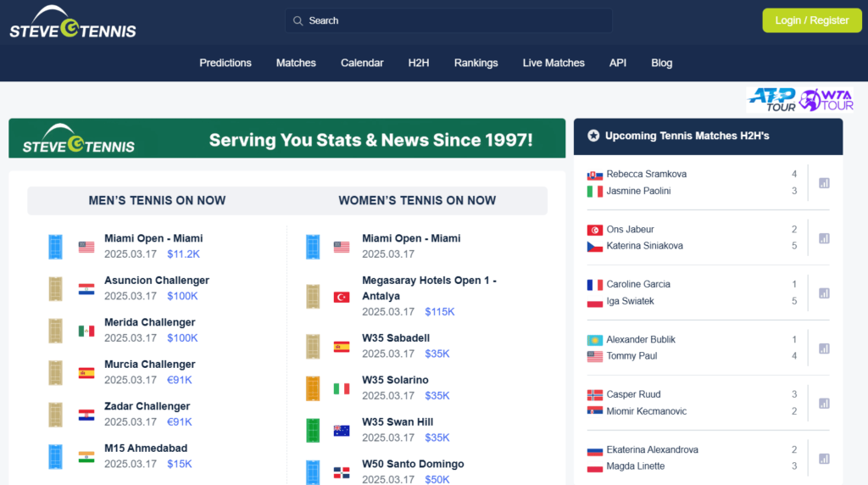Click the court icon beside Zadar Challenger

click(x=55, y=415)
